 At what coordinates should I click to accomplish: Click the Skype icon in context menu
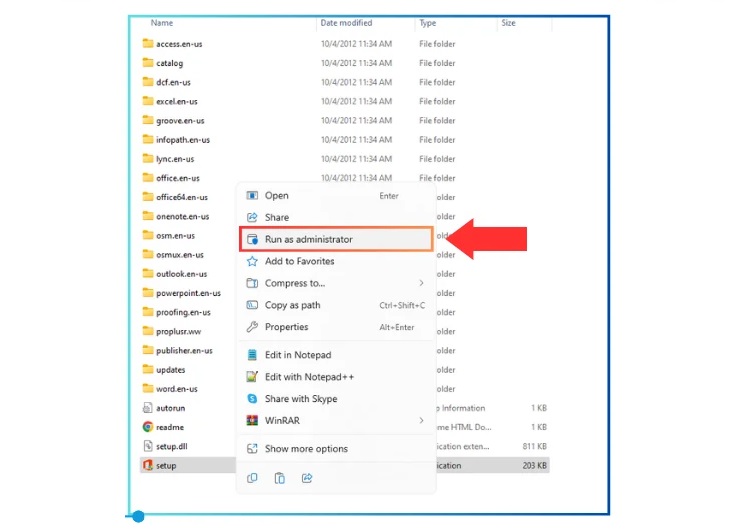coord(253,399)
